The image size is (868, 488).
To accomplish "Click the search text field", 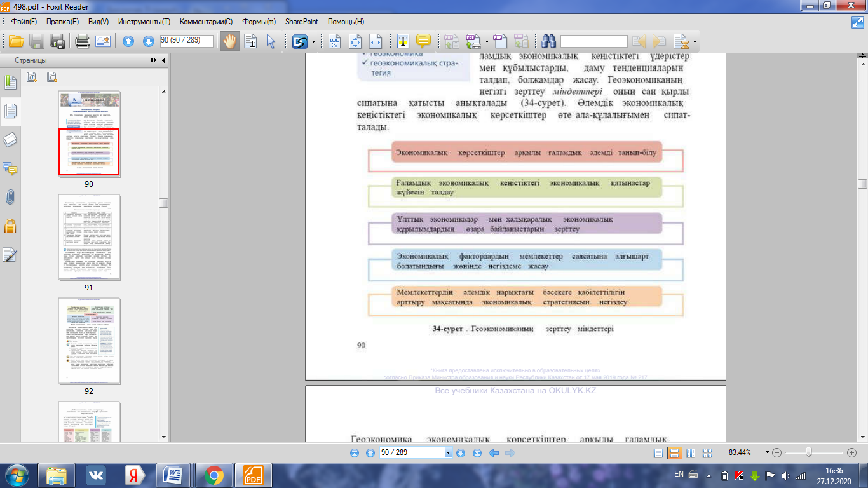I will [x=593, y=41].
